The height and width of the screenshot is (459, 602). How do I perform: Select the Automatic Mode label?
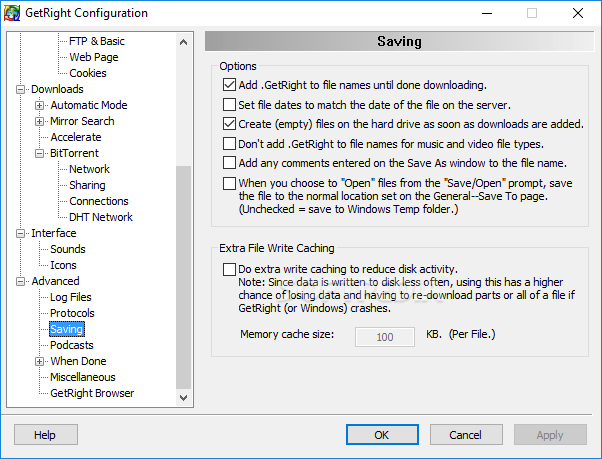(x=89, y=105)
